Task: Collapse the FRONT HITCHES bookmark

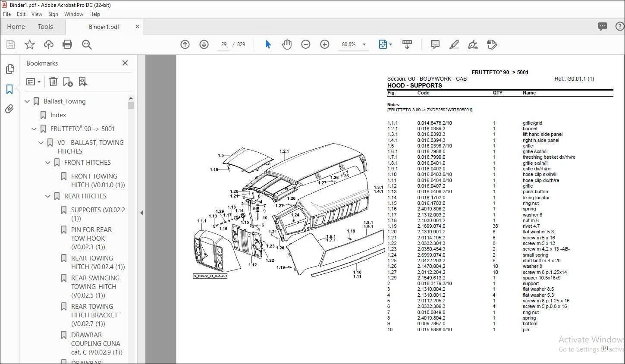Action: [x=48, y=163]
